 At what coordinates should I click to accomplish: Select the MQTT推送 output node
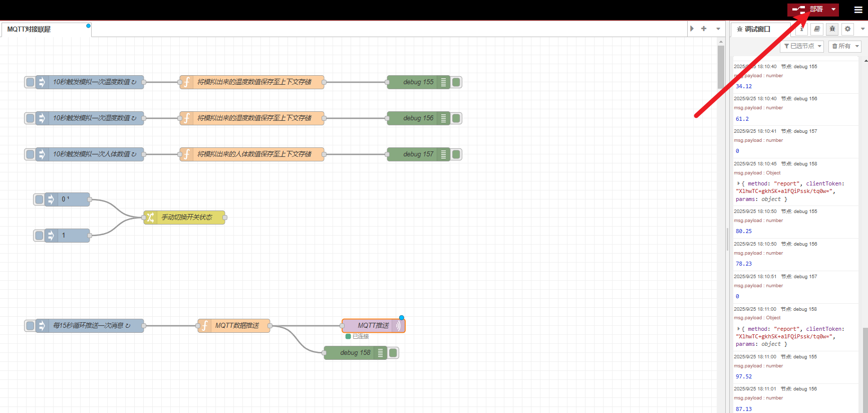pos(373,326)
